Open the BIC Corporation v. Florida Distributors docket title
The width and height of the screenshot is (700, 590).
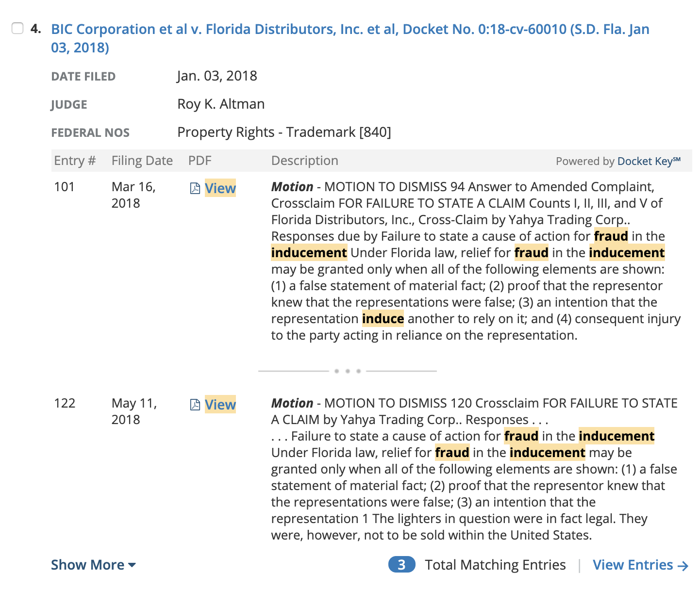[x=350, y=38]
